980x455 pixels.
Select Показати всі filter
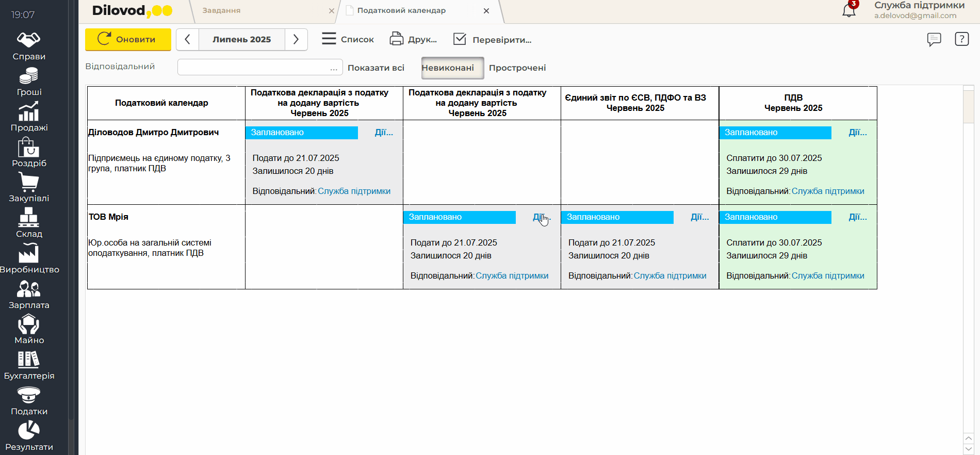[375, 68]
